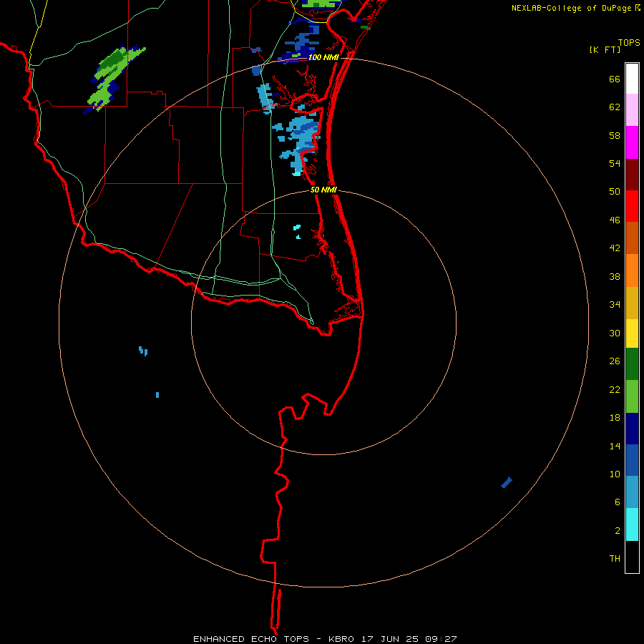Click the cyan swatch between 2 and 6
The height and width of the screenshot is (644, 644).
pyautogui.click(x=632, y=525)
